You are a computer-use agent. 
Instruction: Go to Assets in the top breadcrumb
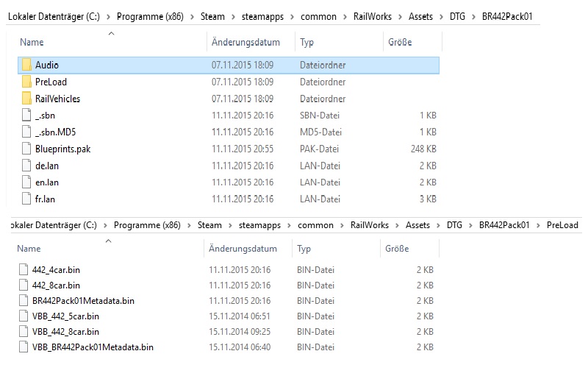pos(420,16)
